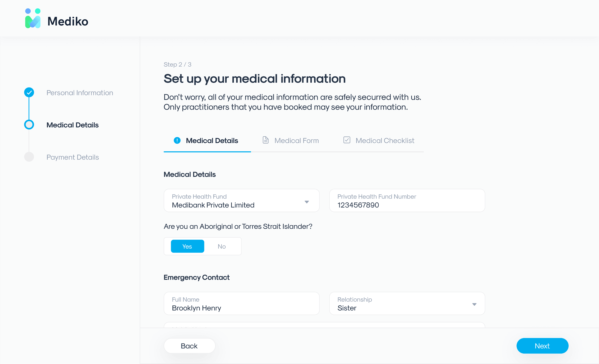Click the checkbox icon beside Medical Checklist

pyautogui.click(x=347, y=140)
